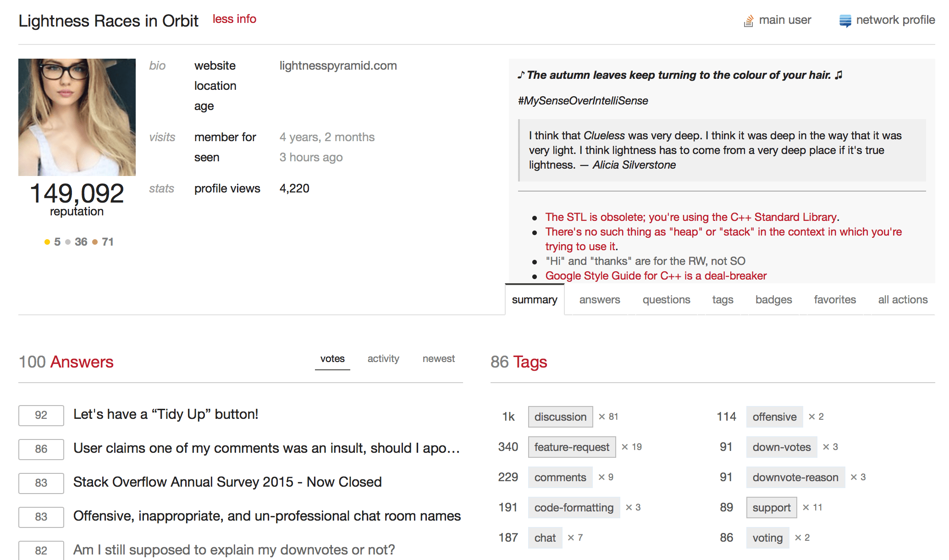Screen dimensions: 949x560
Task: Click the Stack Overflow main user icon
Action: (748, 21)
